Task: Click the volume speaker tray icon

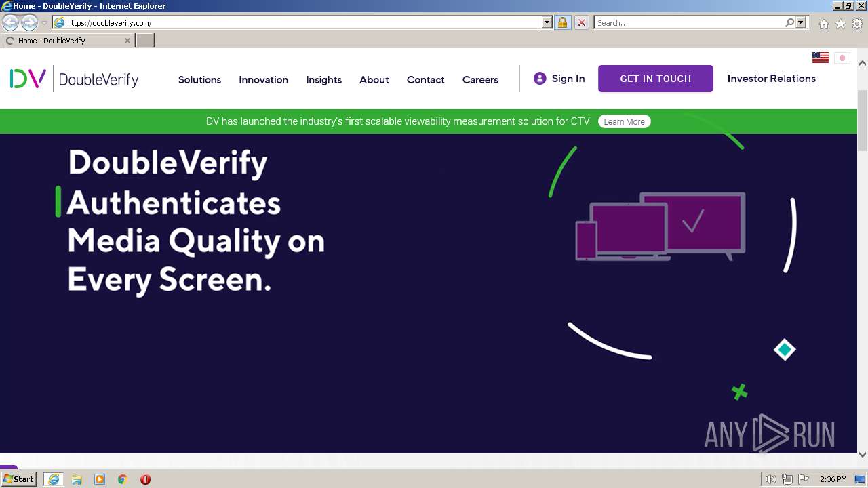Action: coord(770,479)
